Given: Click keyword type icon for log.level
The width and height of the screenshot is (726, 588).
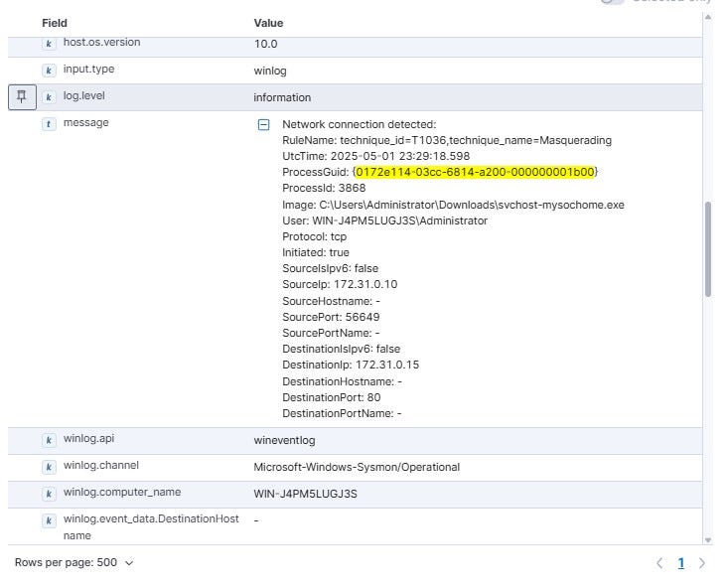Looking at the screenshot, I should point(49,97).
